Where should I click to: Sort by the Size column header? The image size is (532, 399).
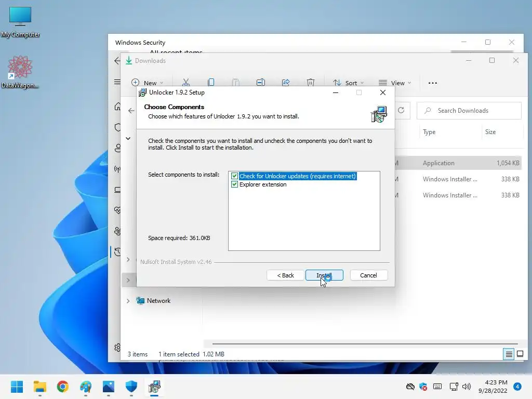tap(490, 132)
